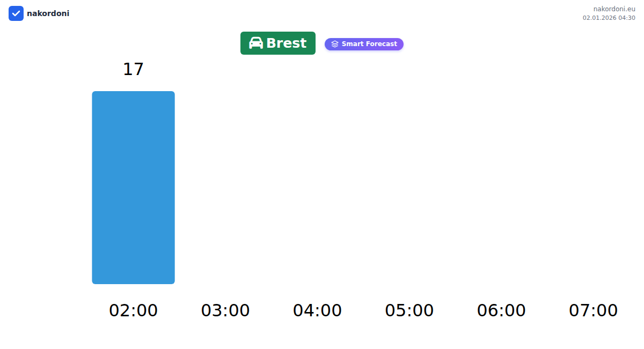Click the Smart Forecast badge text
Viewport: 644px width, 349px height.
tap(369, 44)
